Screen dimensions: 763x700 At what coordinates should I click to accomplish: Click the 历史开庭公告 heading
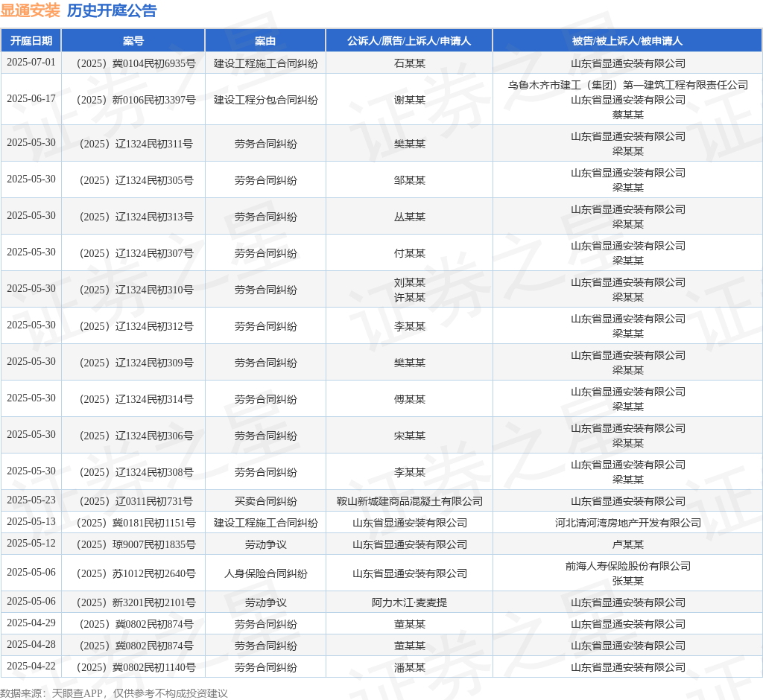(112, 10)
